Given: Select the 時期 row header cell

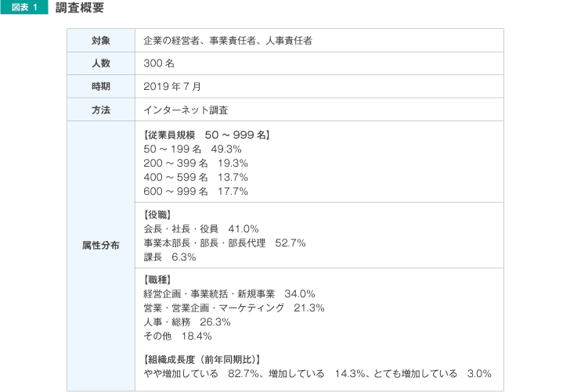Looking at the screenshot, I should (x=101, y=87).
